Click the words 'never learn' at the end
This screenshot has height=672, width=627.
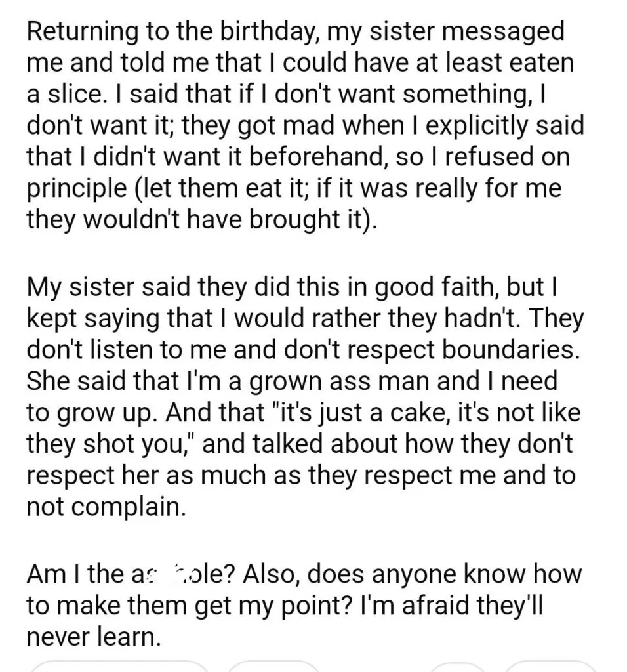pos(94,637)
